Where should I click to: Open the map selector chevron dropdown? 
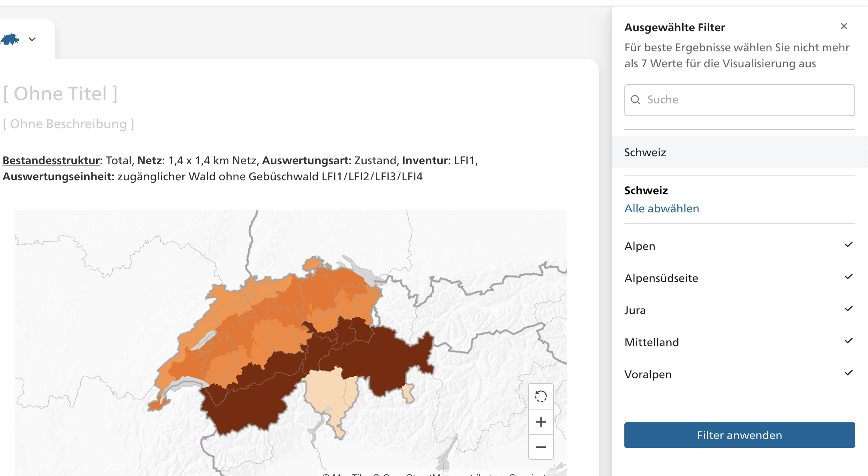[x=32, y=39]
